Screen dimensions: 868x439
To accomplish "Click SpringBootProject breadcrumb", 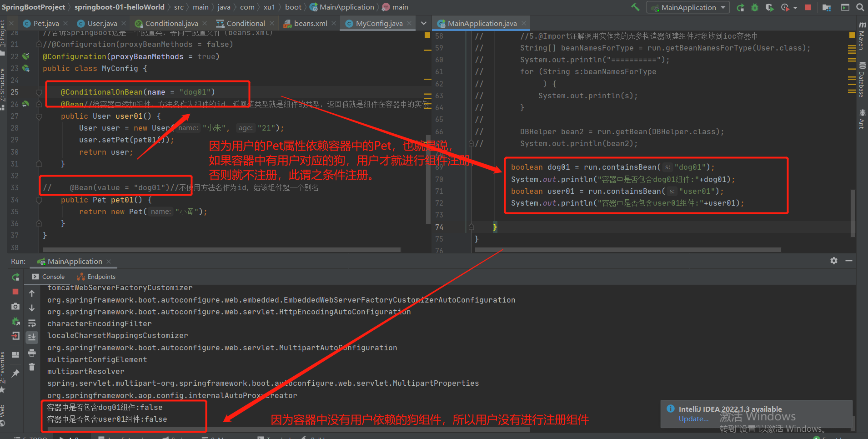I will click(x=34, y=7).
